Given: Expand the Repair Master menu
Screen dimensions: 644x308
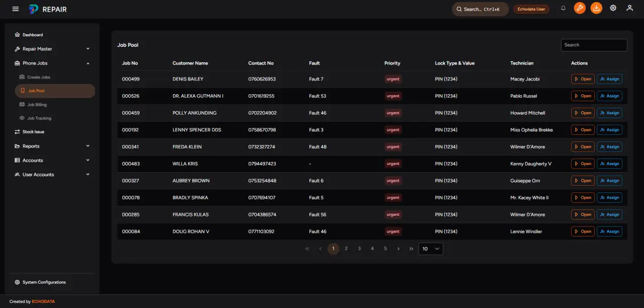Looking at the screenshot, I should (x=52, y=49).
